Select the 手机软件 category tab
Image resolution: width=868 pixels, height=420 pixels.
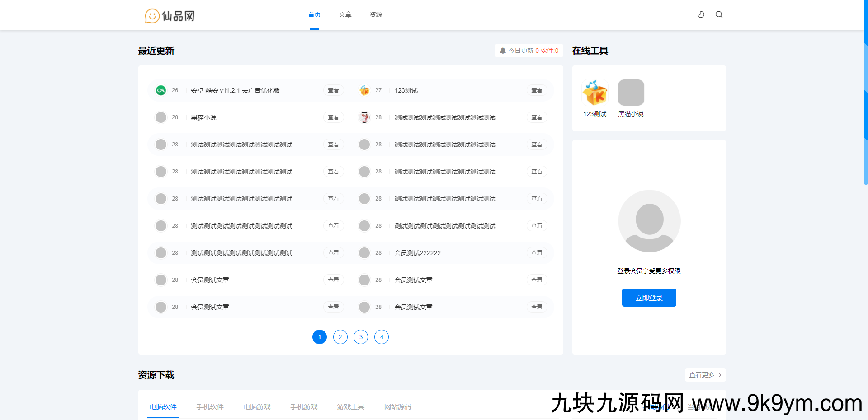pos(210,406)
